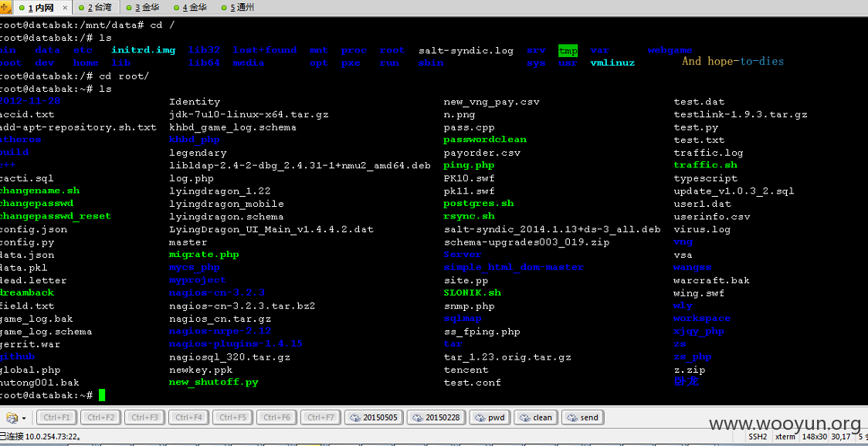Viewport: 868px width, 446px height.
Task: Click the sqlmap directory name
Action: click(x=463, y=318)
